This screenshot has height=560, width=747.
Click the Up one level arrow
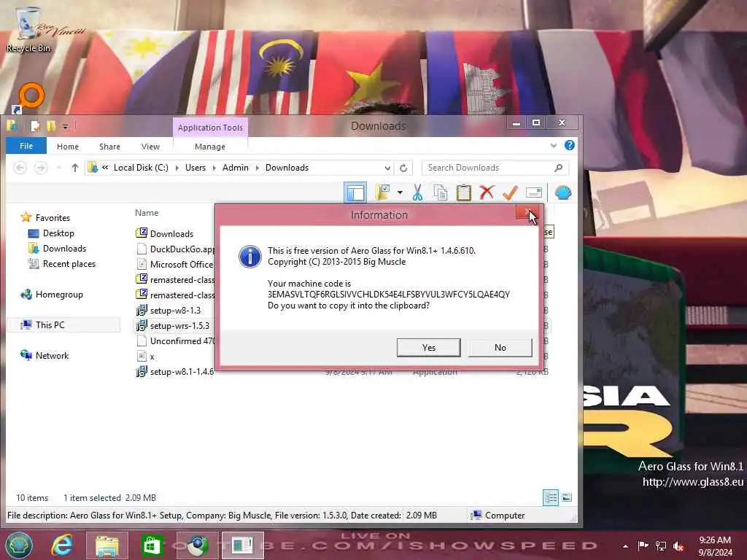(x=75, y=168)
